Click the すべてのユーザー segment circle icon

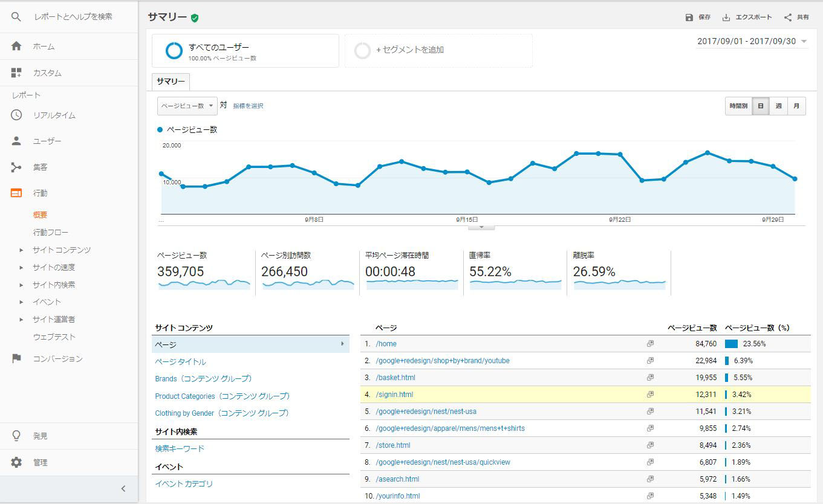point(174,51)
